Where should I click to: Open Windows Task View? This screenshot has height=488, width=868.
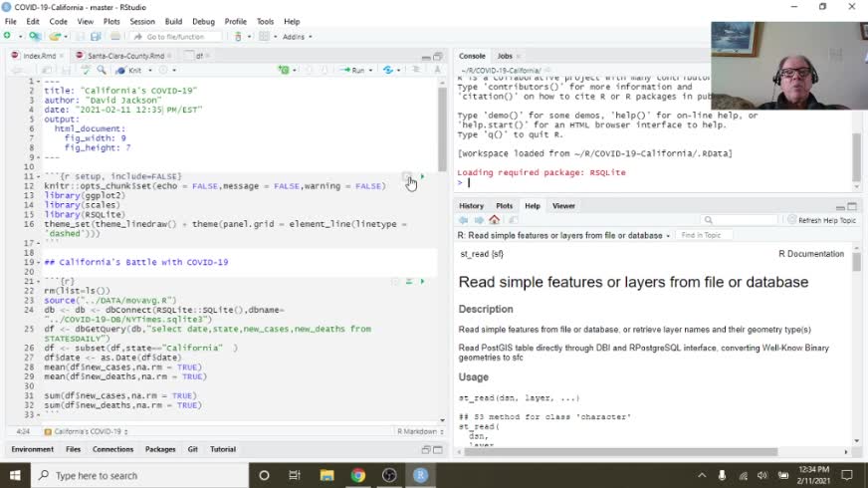click(x=295, y=475)
